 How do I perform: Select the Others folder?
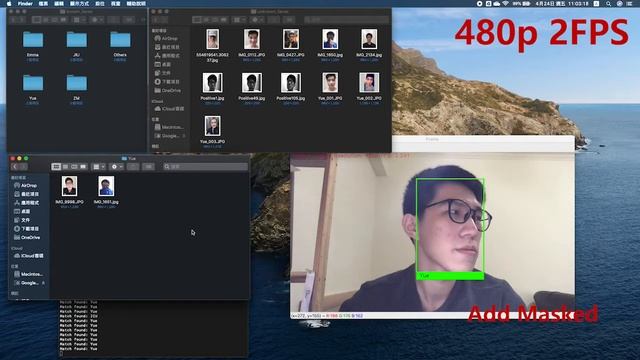120,40
